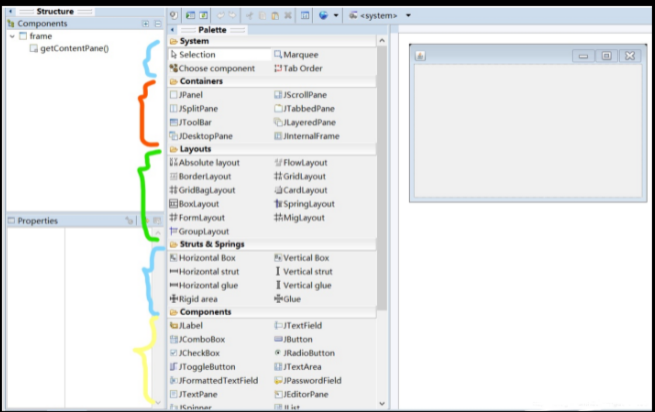Open the globe icon dropdown arrow

click(336, 16)
